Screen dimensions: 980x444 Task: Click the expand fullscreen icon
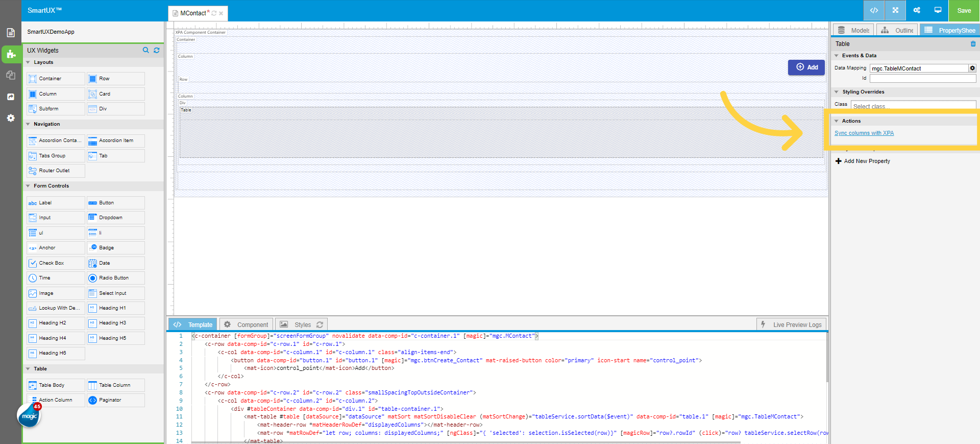tap(895, 10)
